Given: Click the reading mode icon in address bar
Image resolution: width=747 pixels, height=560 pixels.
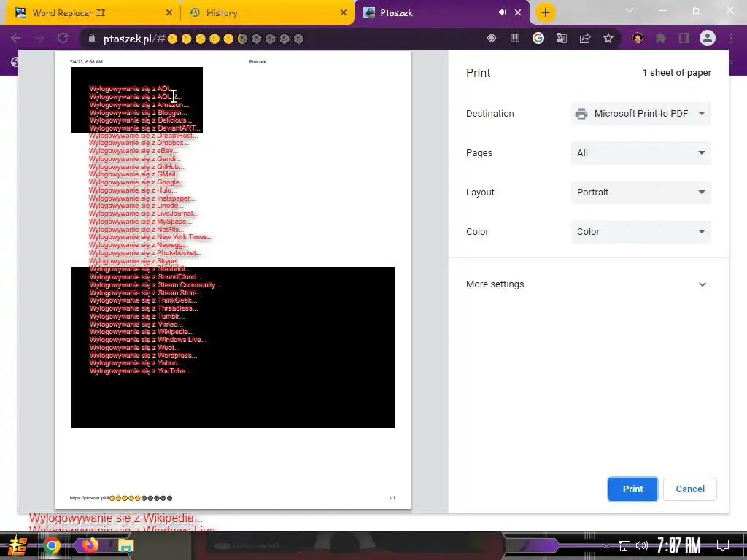Looking at the screenshot, I should (515, 38).
